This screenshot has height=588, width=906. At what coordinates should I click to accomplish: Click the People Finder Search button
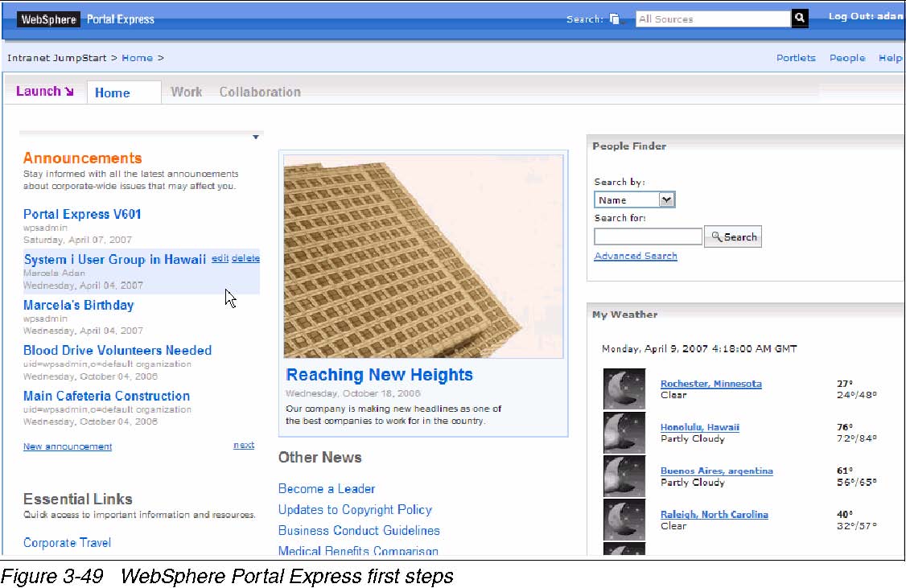tap(733, 236)
